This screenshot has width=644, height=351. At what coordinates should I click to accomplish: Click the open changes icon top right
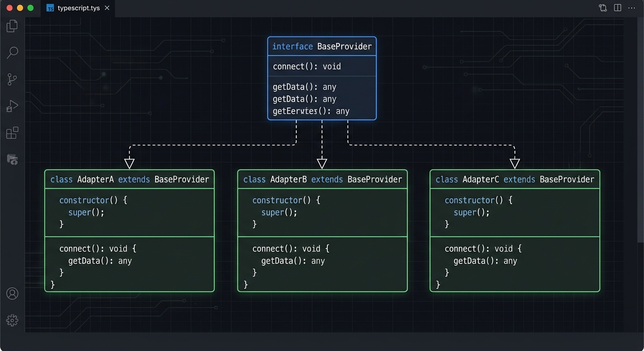pos(603,8)
